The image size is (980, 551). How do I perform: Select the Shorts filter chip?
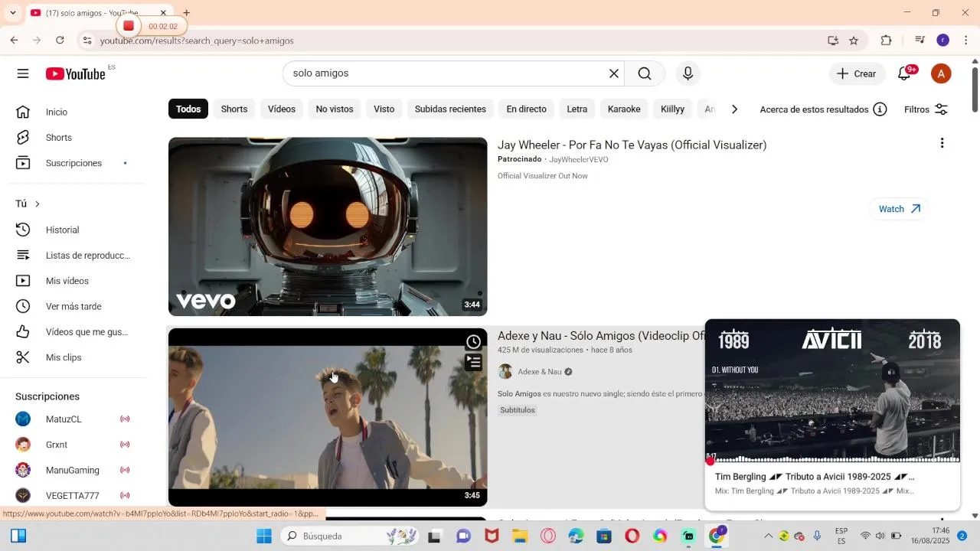pyautogui.click(x=234, y=109)
